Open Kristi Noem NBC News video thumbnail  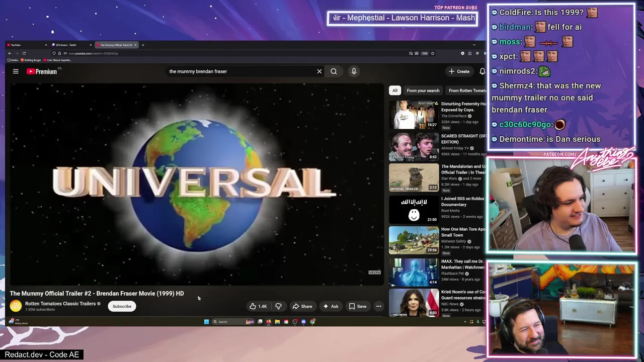click(x=414, y=302)
